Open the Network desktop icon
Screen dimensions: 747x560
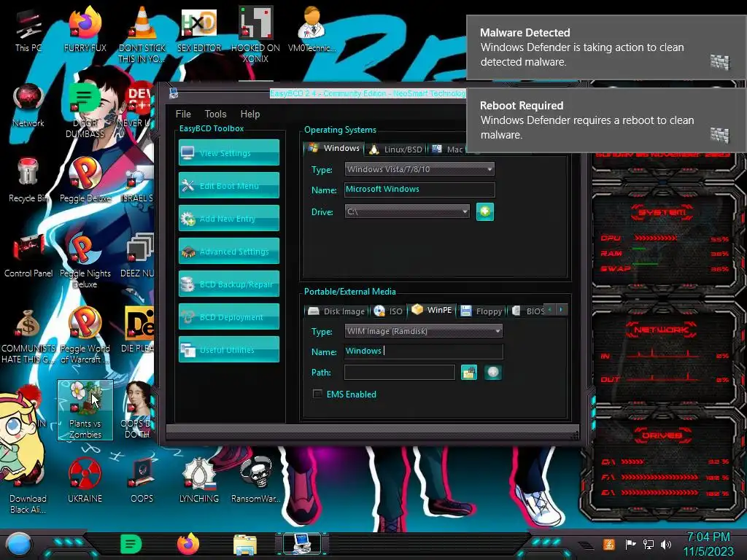coord(28,106)
